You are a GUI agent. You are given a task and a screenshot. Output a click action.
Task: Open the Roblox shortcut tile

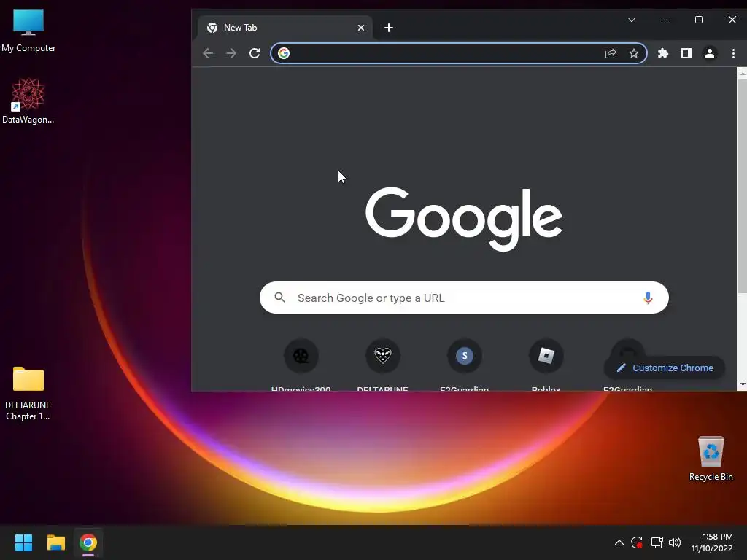pyautogui.click(x=546, y=365)
